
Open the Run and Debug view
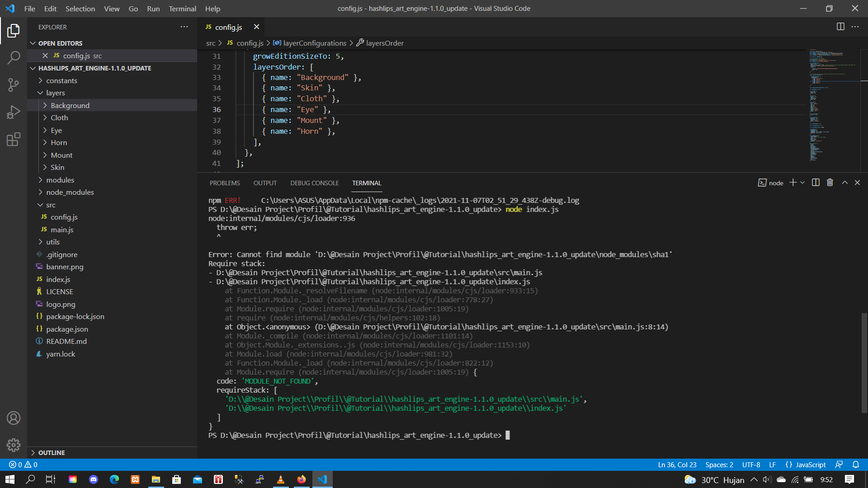click(14, 112)
